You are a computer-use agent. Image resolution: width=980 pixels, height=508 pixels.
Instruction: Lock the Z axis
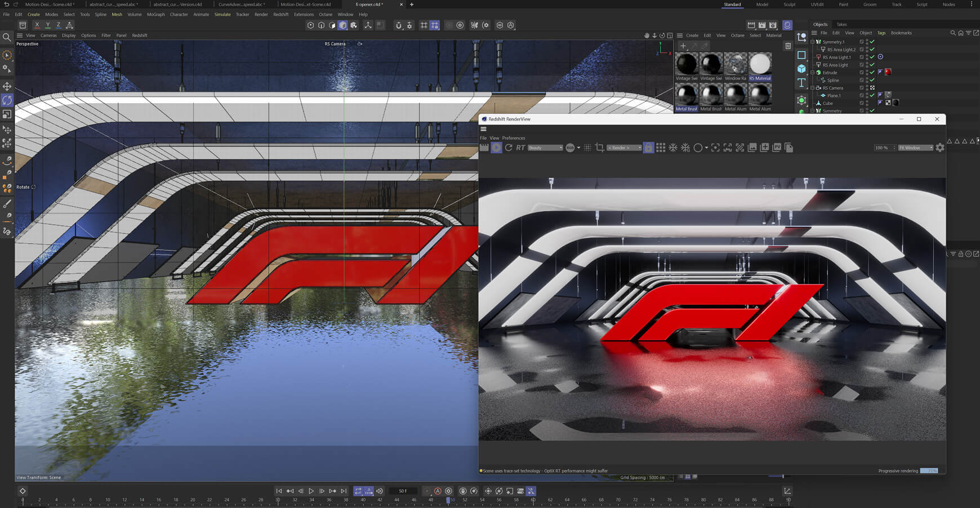pyautogui.click(x=59, y=25)
